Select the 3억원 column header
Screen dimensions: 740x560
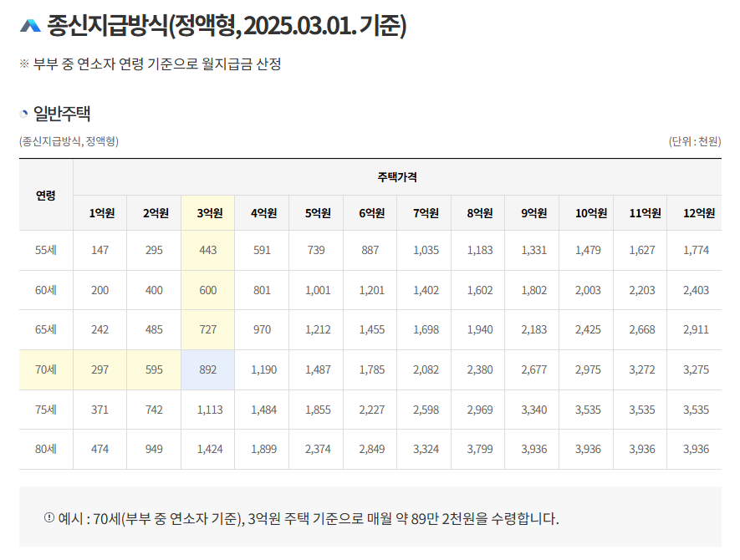pos(208,212)
